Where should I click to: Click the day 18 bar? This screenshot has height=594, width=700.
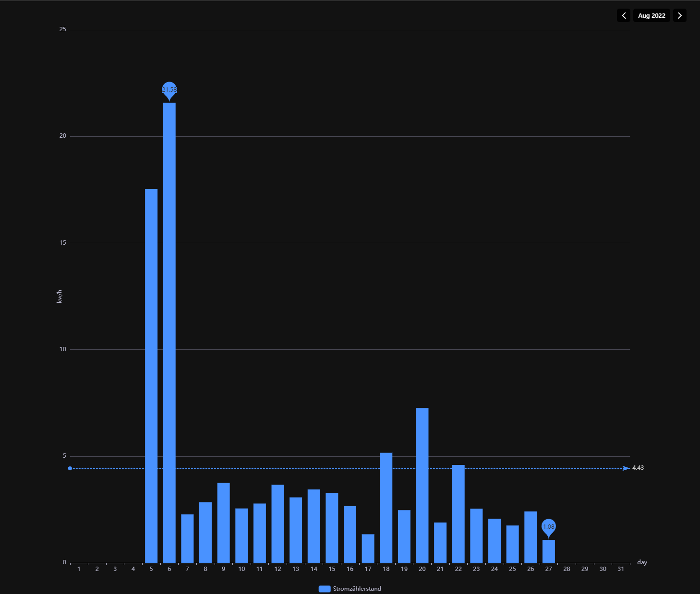tap(386, 508)
